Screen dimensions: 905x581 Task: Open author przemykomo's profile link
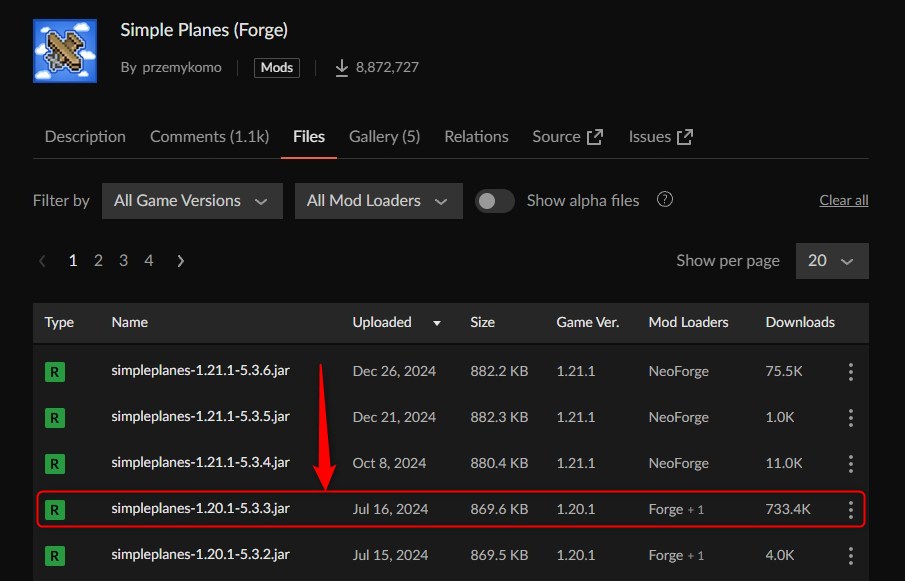point(182,68)
